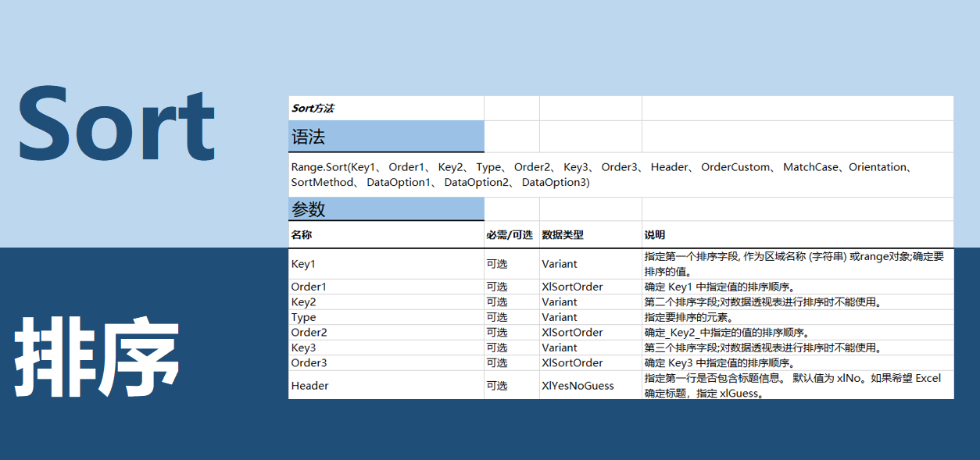980x460 pixels.
Task: Select 'XlSortOrder' data type in Order3 row
Action: pos(591,363)
